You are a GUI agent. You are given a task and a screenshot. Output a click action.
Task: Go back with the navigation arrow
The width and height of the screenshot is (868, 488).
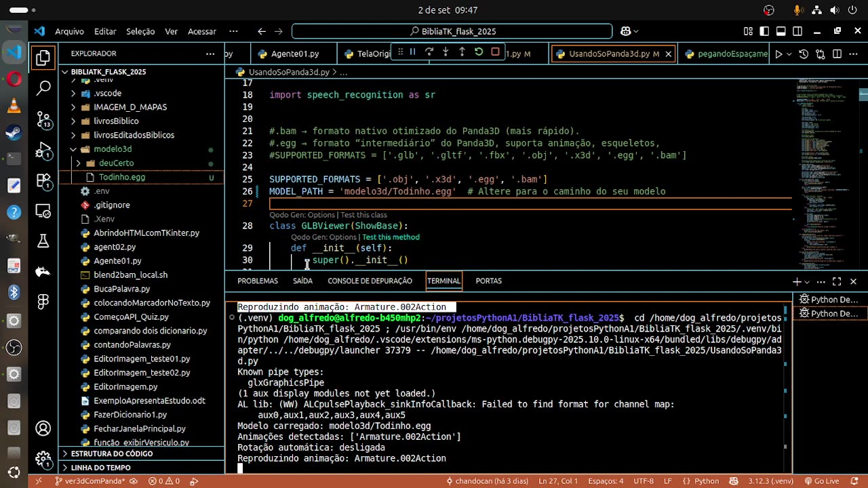(262, 31)
